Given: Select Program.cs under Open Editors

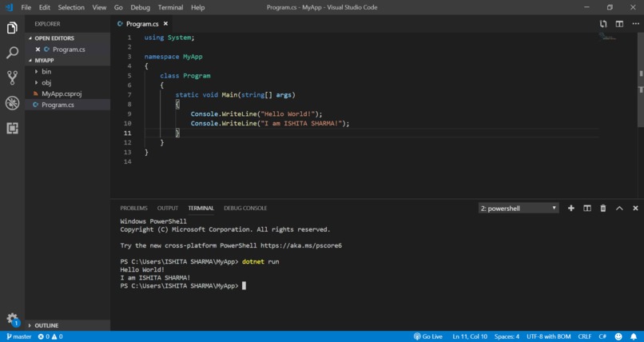Looking at the screenshot, I should tap(68, 50).
